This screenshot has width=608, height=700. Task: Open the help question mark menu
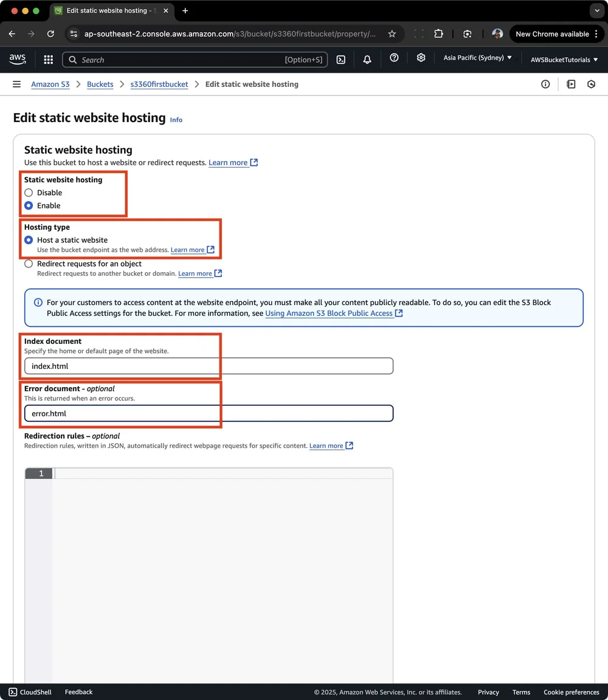tap(394, 58)
